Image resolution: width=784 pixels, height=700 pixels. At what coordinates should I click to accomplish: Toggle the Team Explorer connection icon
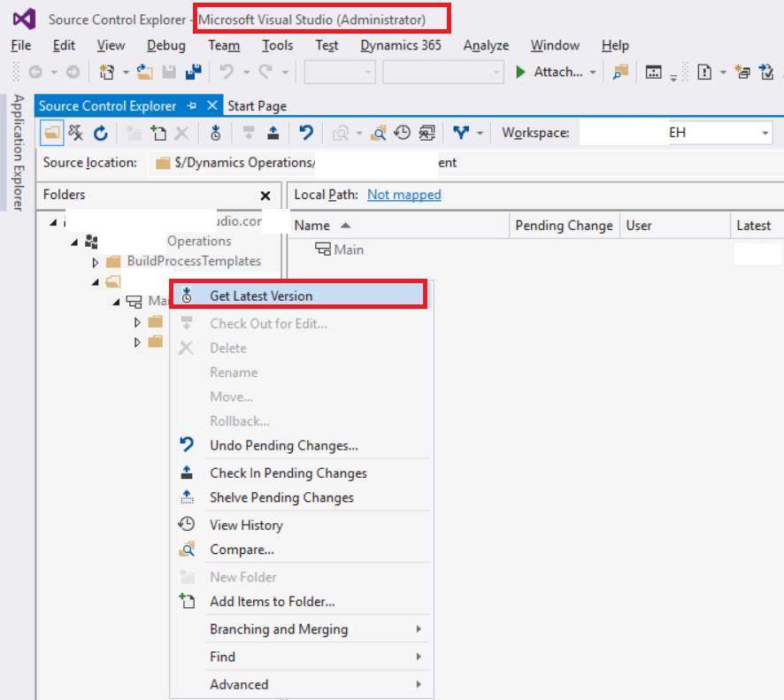(77, 133)
